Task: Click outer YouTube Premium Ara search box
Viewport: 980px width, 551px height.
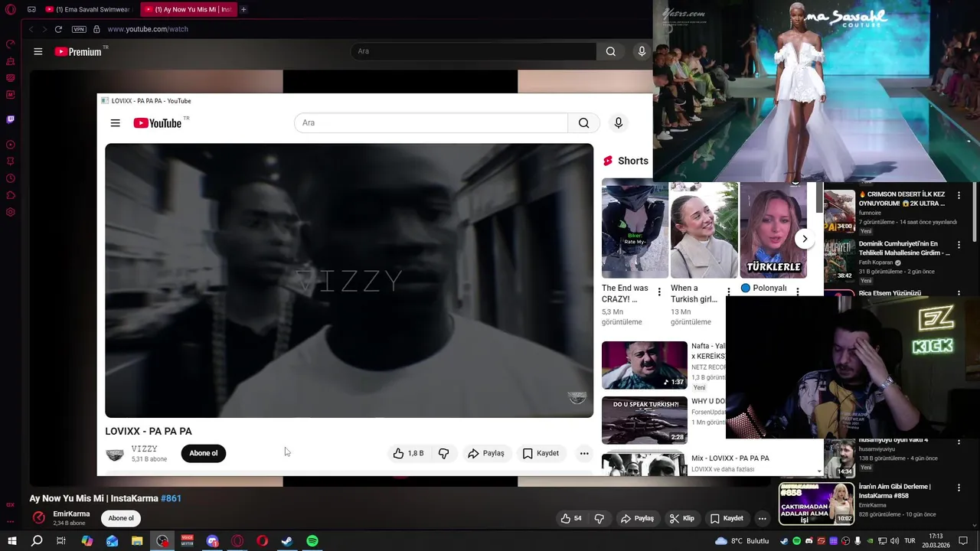Action: [473, 51]
